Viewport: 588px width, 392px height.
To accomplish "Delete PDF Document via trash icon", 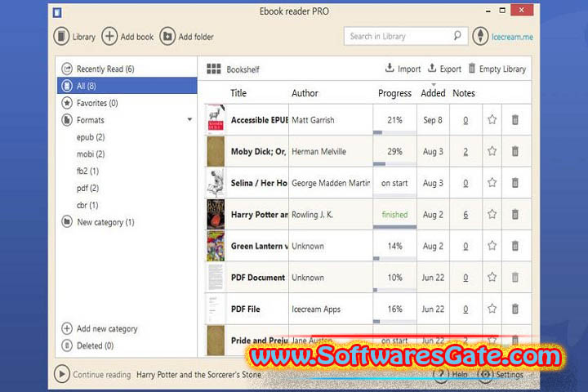I will [x=515, y=277].
